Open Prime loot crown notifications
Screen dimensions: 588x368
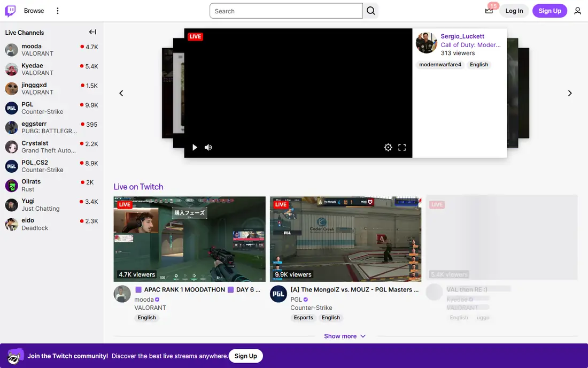coord(489,11)
